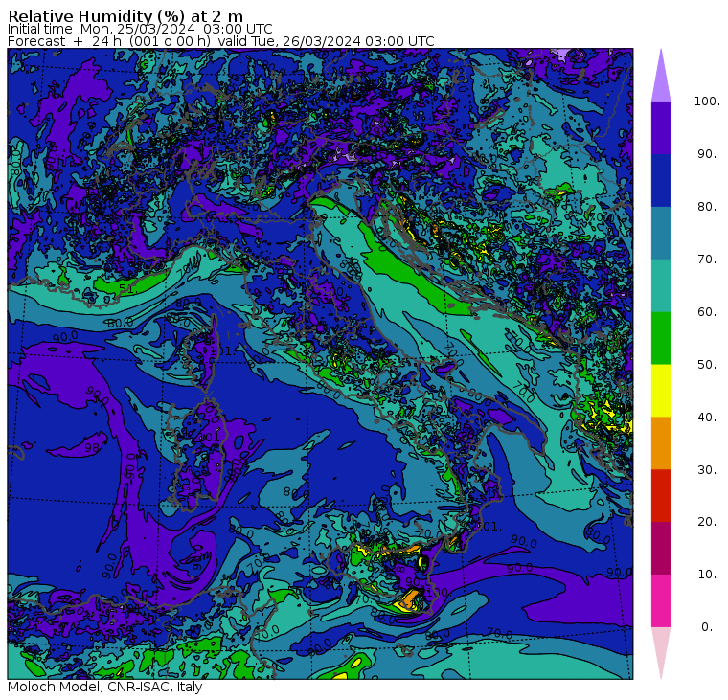Click the 'Relative Humidity (%) at 2 m' title
Viewport: 728px width, 700px height.
pyautogui.click(x=125, y=16)
